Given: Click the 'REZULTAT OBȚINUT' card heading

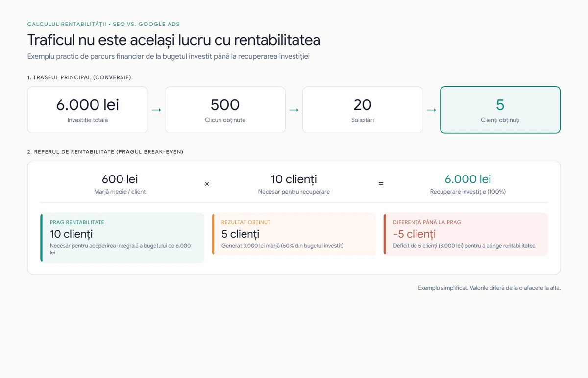Looking at the screenshot, I should (246, 222).
